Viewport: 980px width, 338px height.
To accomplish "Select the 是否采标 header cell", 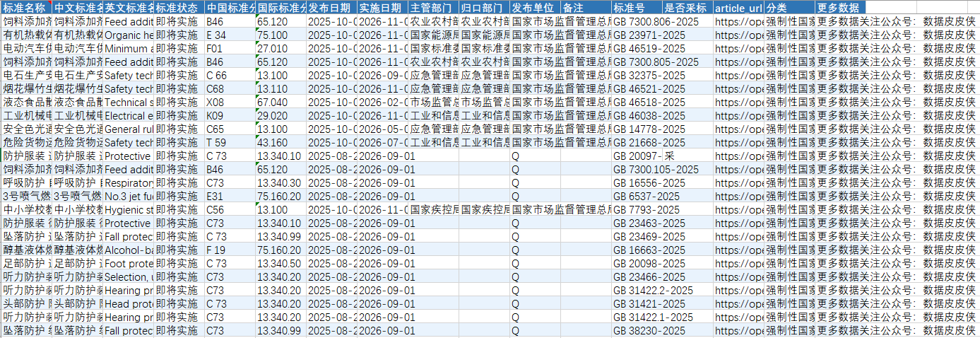I will point(687,8).
